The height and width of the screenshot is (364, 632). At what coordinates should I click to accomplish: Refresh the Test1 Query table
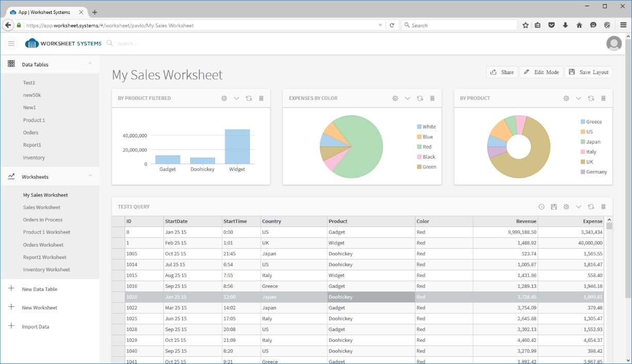(591, 207)
